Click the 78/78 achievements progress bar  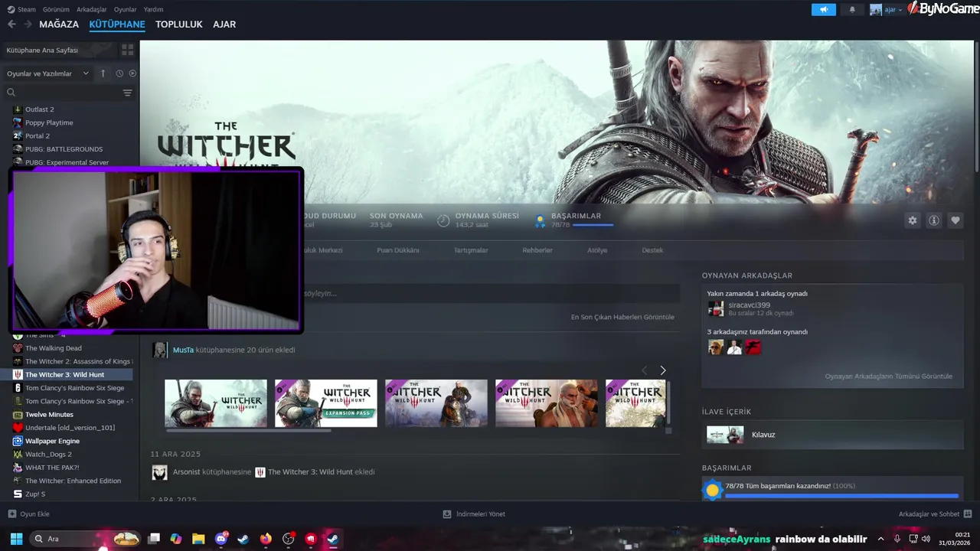(593, 225)
